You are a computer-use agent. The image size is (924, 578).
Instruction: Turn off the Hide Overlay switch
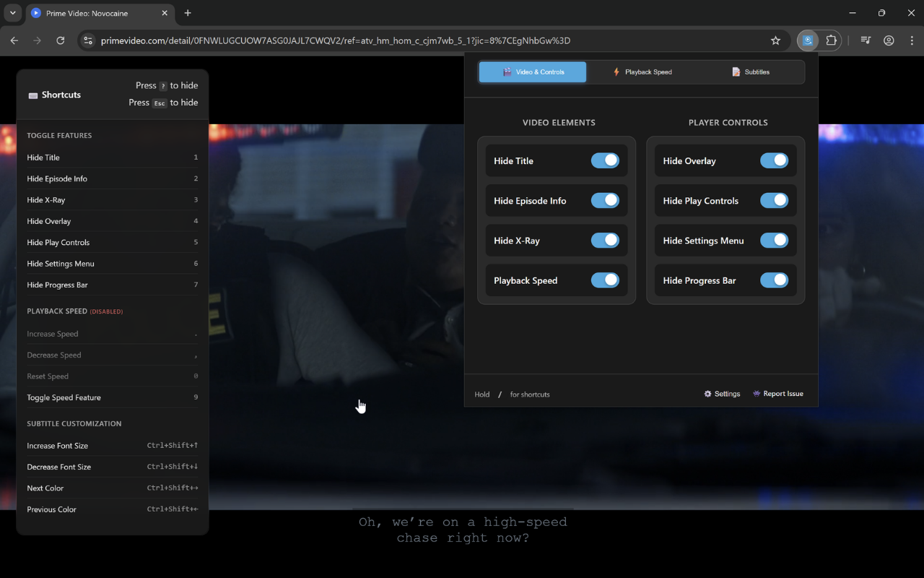[x=774, y=160]
